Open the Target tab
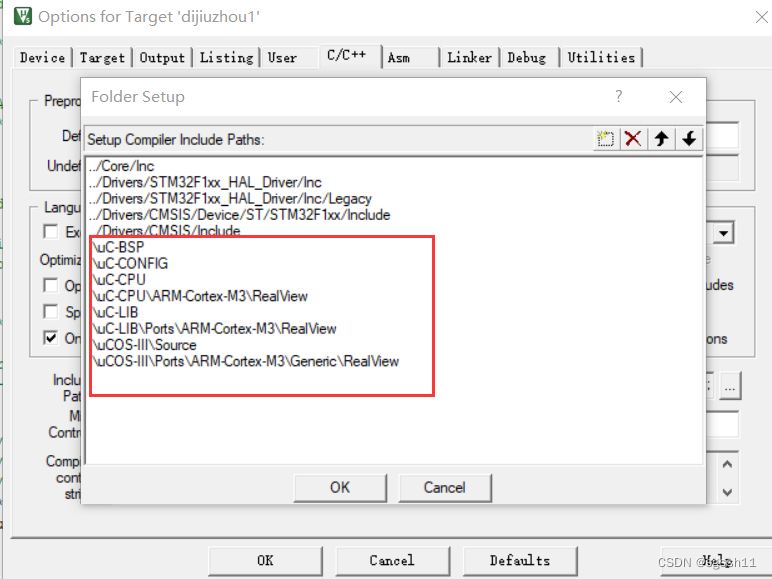Viewport: 772px width, 579px height. pos(102,58)
